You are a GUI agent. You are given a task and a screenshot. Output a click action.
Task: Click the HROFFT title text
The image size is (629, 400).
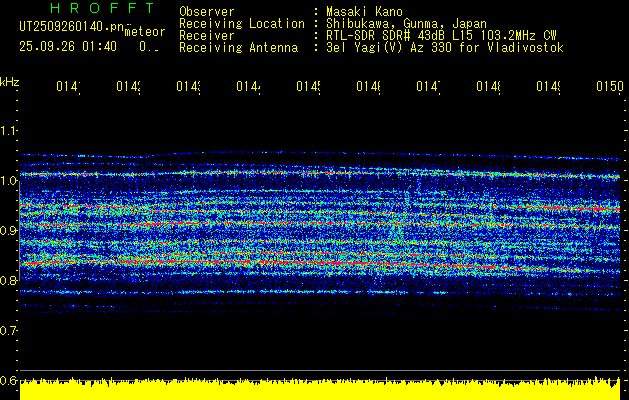click(x=102, y=8)
